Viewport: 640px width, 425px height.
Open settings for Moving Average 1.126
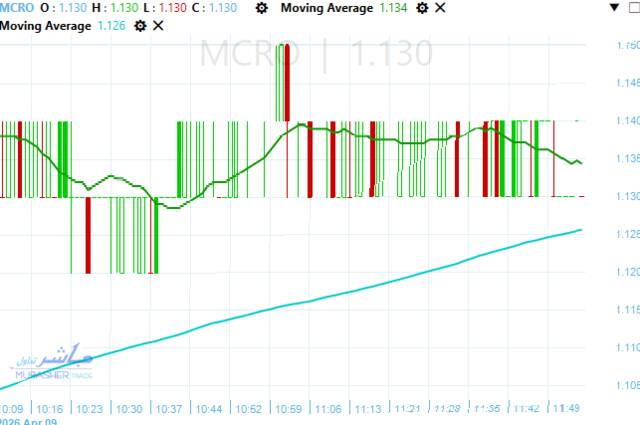pos(140,25)
